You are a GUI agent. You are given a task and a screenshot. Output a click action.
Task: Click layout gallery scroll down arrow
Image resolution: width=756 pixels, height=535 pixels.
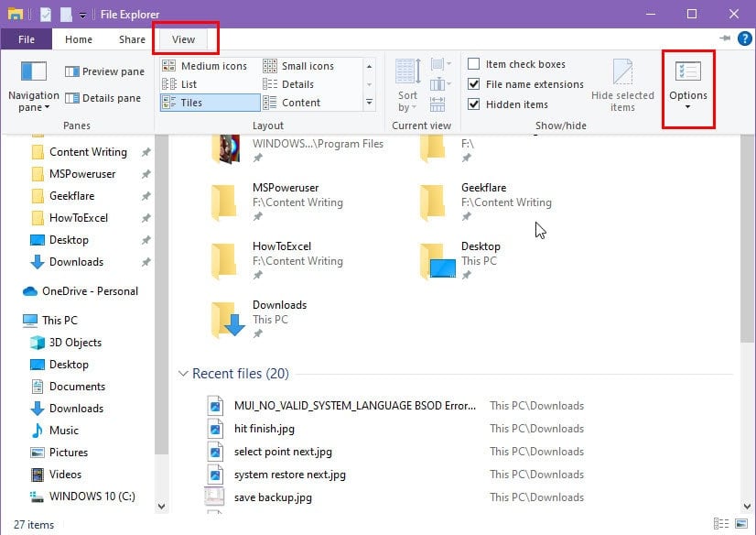tap(370, 84)
